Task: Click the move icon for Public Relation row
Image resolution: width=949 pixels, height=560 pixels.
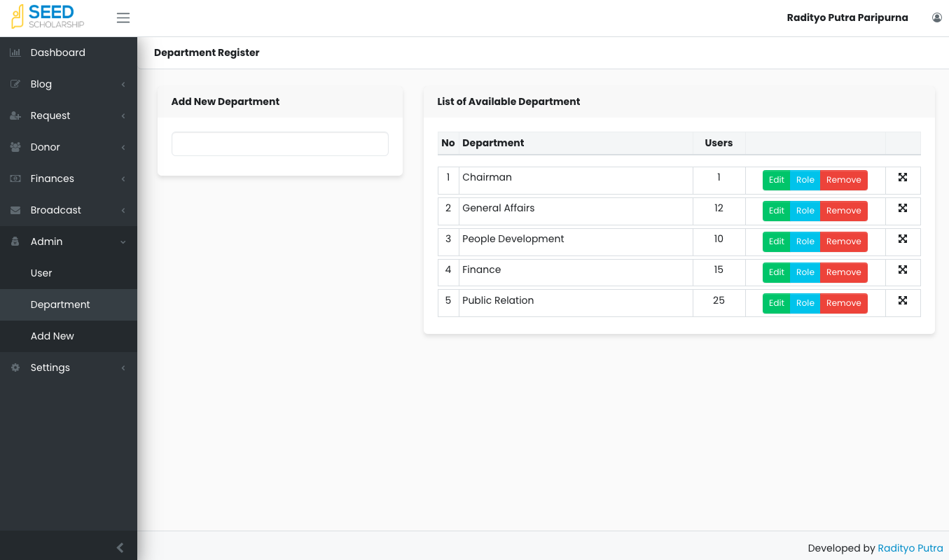Action: [x=903, y=300]
